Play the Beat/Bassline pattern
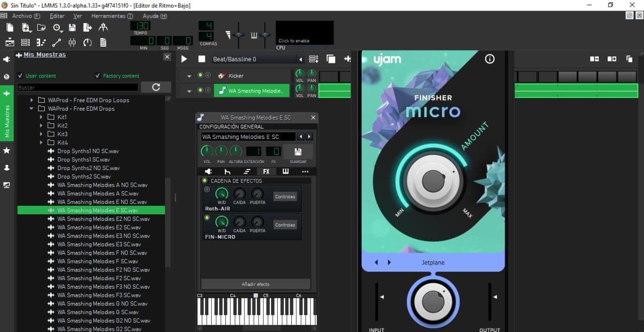The width and height of the screenshot is (644, 332). 184,59
